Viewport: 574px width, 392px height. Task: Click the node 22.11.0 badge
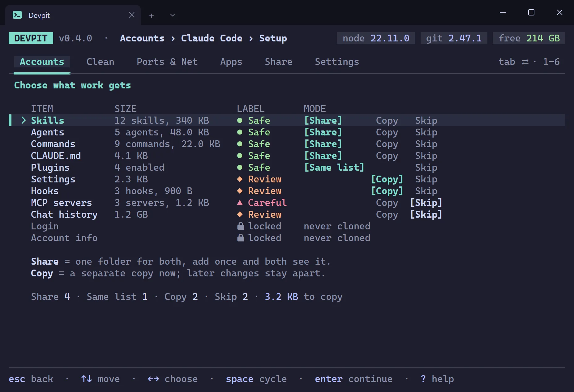pos(376,38)
